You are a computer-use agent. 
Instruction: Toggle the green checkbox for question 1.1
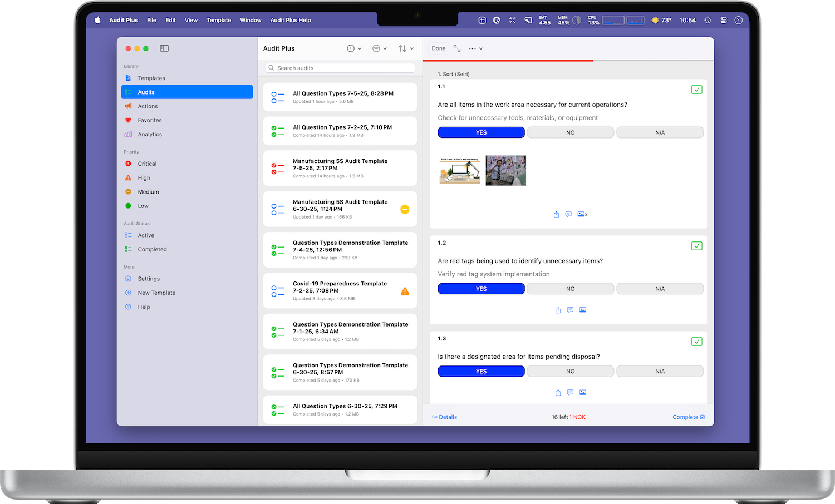(696, 90)
